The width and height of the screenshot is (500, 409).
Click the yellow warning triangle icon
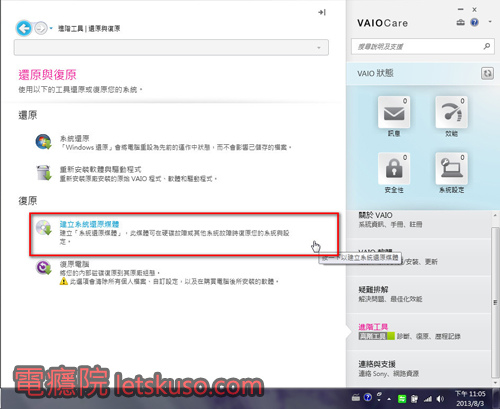tap(63, 282)
